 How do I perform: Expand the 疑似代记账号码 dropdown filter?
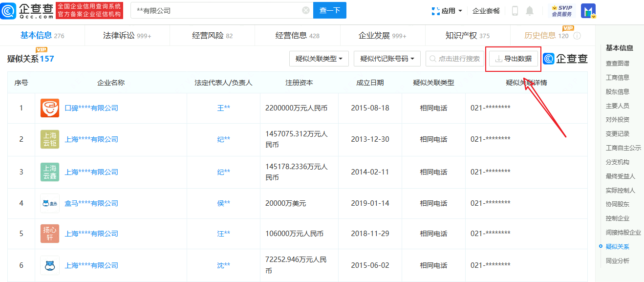click(x=386, y=59)
